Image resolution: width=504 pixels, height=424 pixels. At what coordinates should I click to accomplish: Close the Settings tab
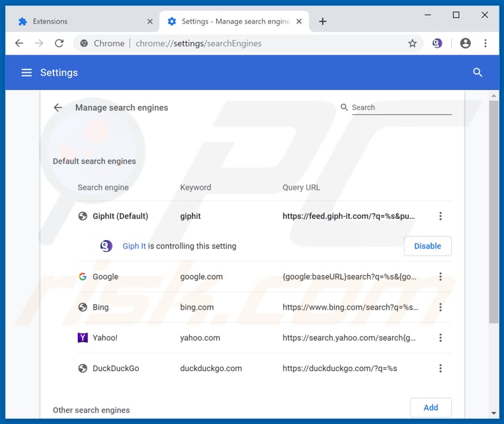299,22
